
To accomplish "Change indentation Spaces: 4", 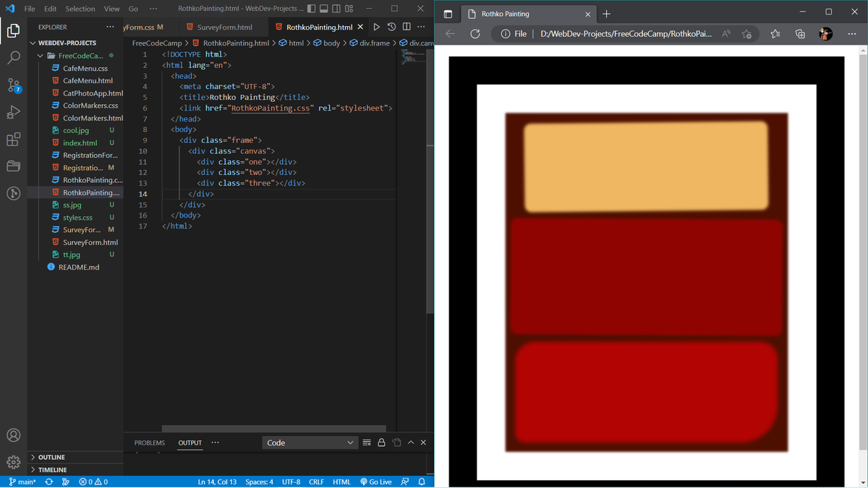I will (x=259, y=481).
